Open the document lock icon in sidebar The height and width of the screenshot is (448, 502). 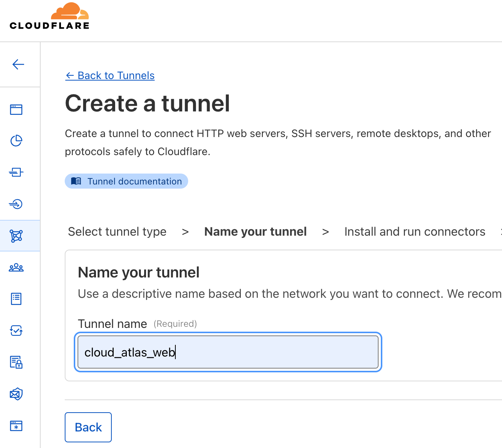(x=16, y=362)
